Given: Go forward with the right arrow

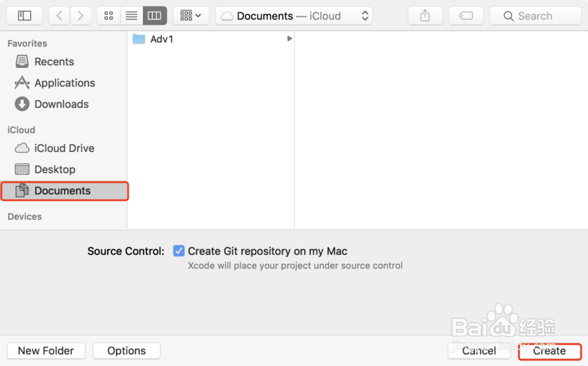Looking at the screenshot, I should click(80, 16).
